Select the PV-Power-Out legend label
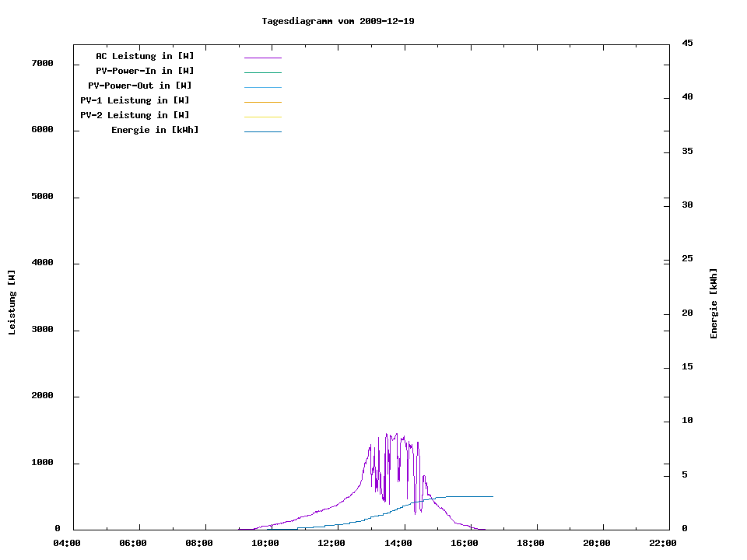The image size is (747, 560). (140, 86)
